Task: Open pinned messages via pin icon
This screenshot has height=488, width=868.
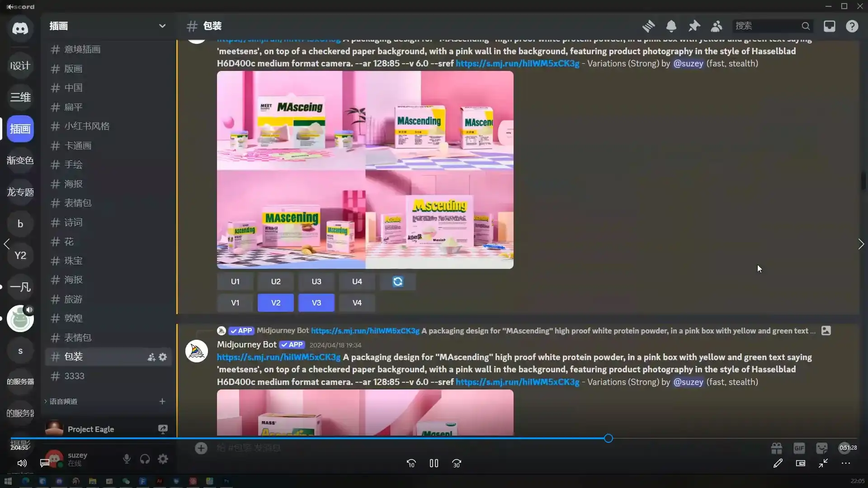Action: [694, 26]
